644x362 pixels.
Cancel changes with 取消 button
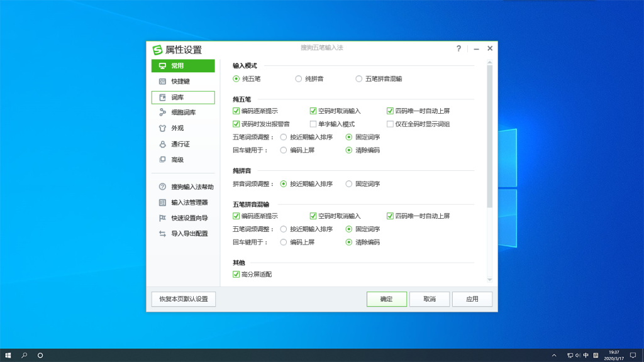coord(429,299)
